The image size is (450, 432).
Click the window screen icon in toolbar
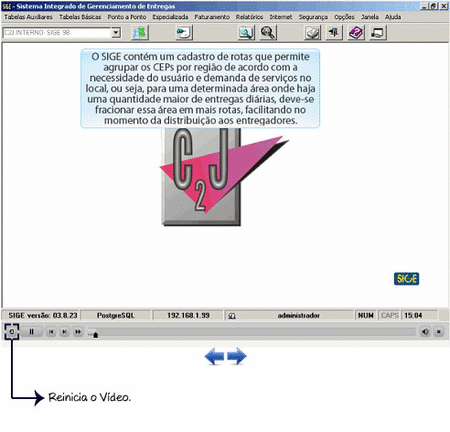(x=378, y=33)
